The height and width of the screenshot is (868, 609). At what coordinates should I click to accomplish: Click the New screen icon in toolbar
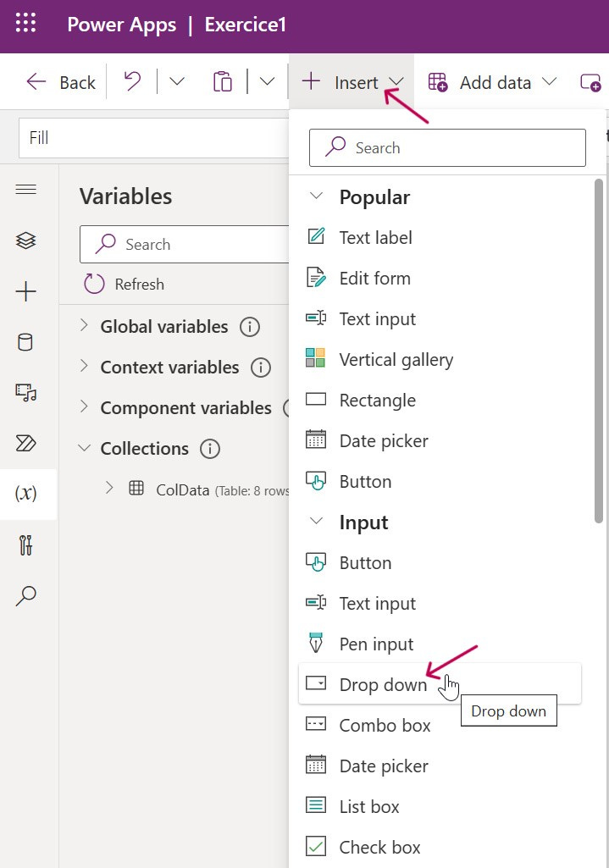click(590, 82)
